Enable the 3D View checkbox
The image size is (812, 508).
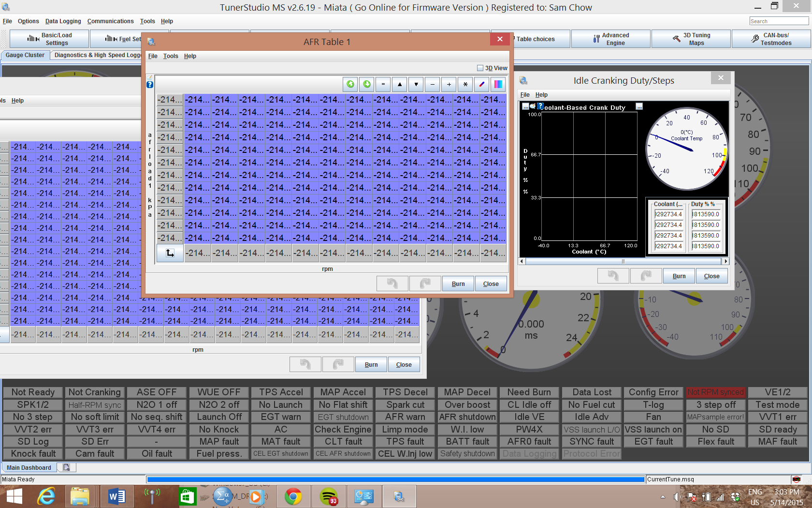tap(480, 68)
